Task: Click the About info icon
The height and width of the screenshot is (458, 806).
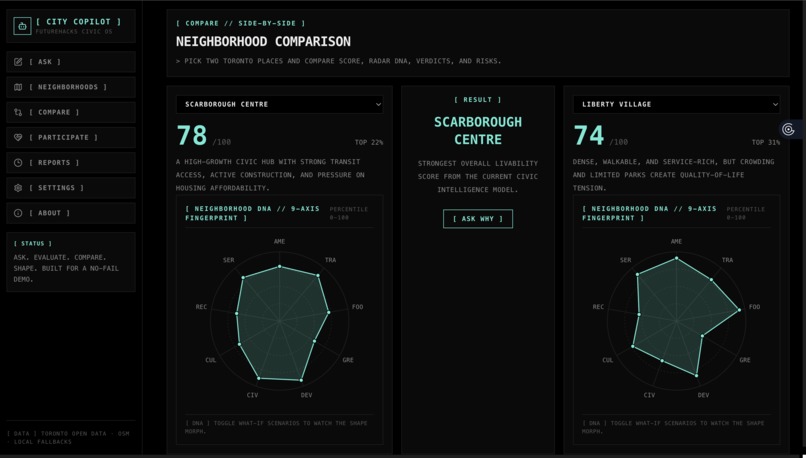Action: (18, 213)
